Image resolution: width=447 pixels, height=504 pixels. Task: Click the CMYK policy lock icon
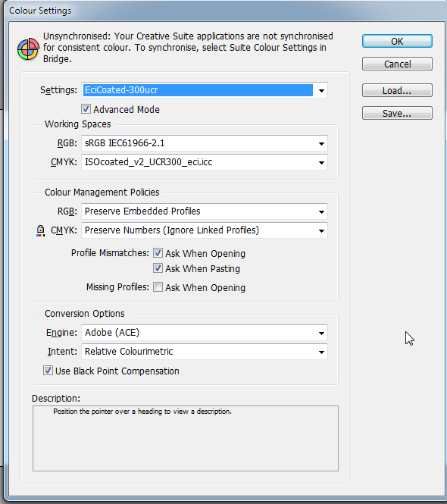[x=40, y=231]
